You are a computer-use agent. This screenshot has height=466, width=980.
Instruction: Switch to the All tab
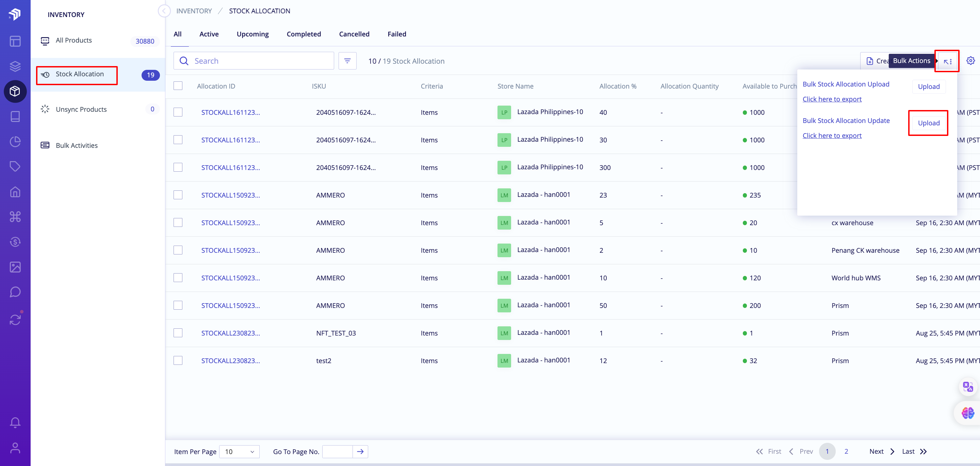pos(178,34)
